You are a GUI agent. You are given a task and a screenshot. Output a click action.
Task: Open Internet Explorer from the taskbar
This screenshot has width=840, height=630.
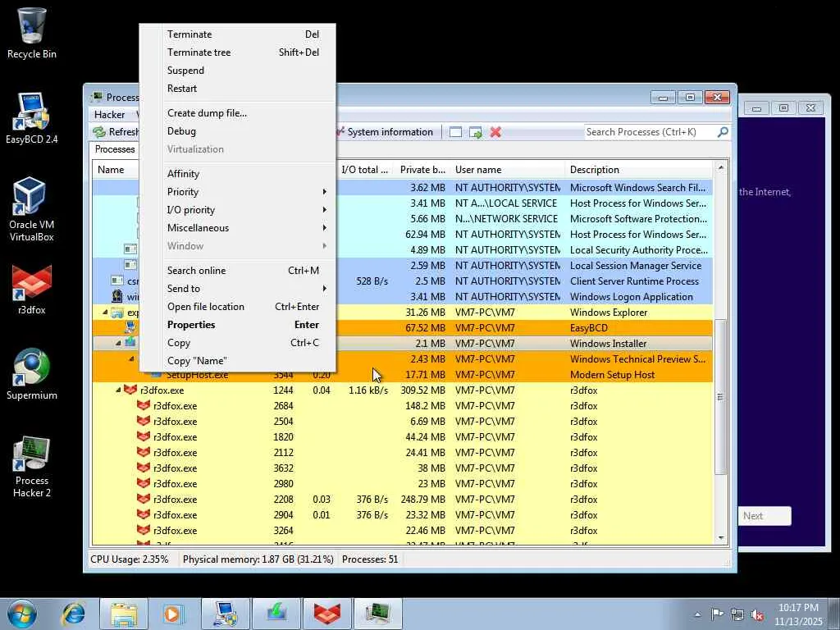point(73,614)
